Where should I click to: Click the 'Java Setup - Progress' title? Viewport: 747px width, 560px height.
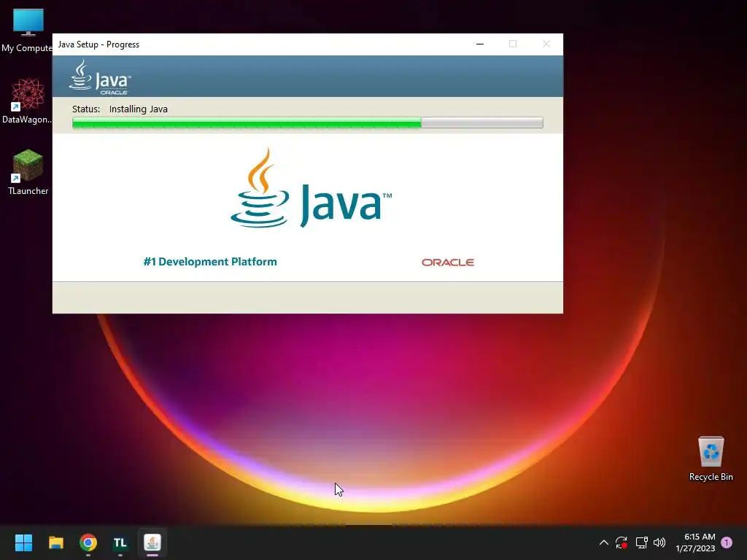click(x=98, y=44)
